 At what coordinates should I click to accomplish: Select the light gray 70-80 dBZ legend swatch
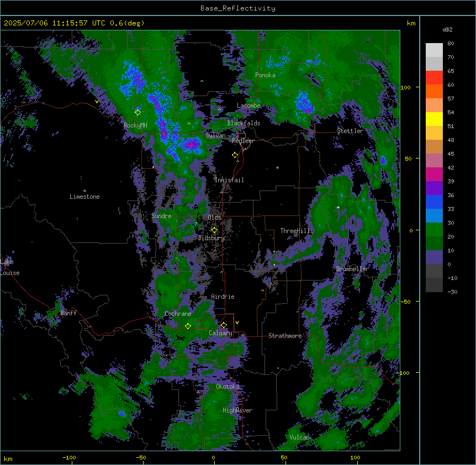coord(434,50)
